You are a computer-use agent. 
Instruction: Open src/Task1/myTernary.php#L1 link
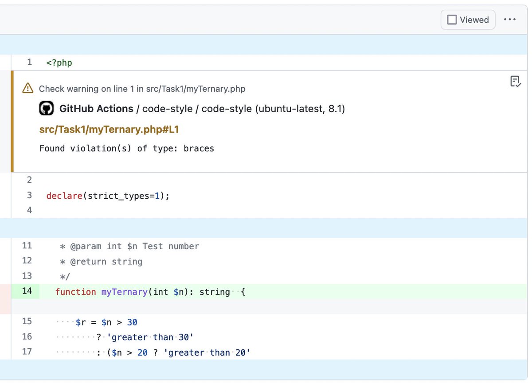click(x=109, y=129)
